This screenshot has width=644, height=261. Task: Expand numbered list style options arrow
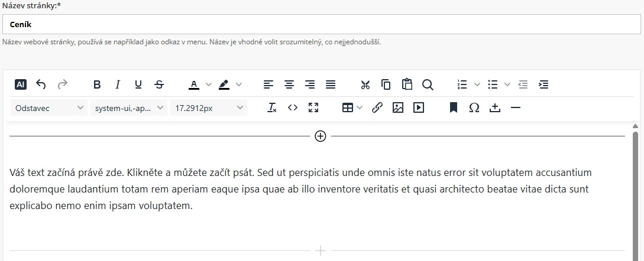477,84
